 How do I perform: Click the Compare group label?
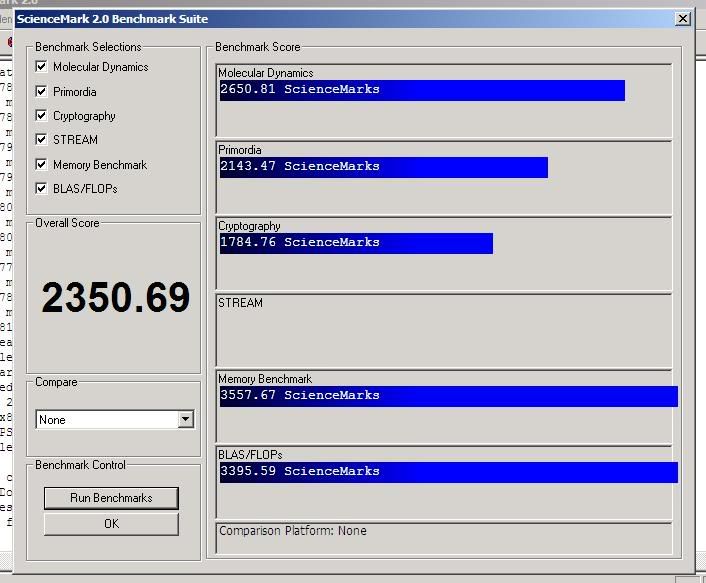[x=56, y=382]
